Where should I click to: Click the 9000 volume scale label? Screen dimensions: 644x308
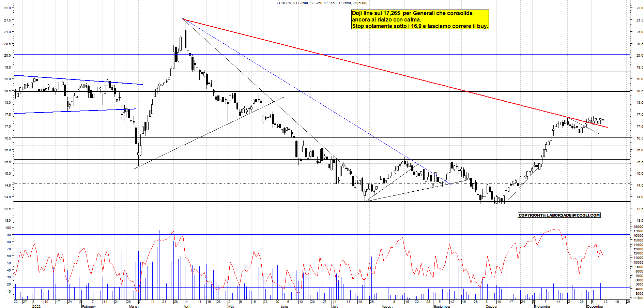(x=639, y=267)
